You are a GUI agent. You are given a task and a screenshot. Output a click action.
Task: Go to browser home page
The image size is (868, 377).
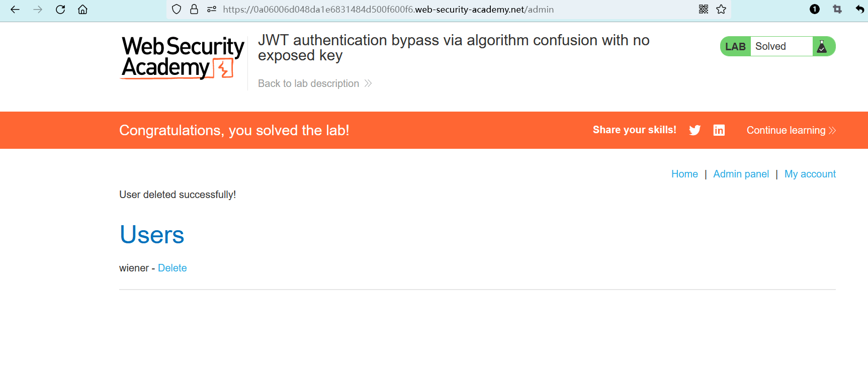[x=83, y=10]
